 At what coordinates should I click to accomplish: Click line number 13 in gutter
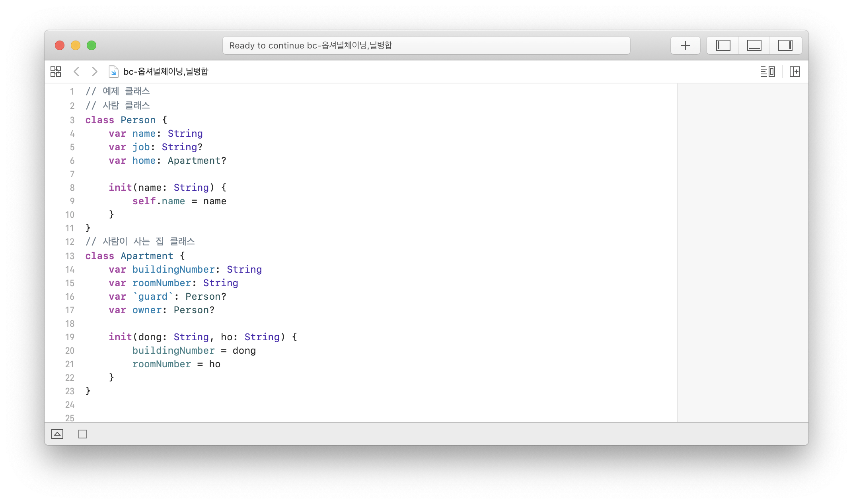70,256
